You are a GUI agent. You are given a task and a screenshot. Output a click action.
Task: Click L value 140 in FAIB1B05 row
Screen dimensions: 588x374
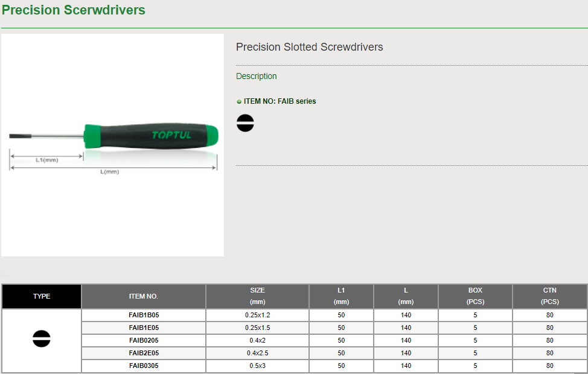[406, 315]
